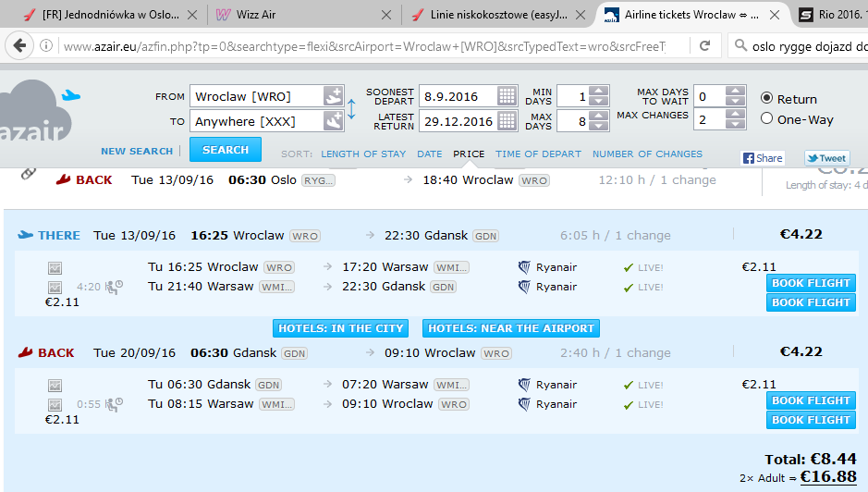The width and height of the screenshot is (868, 492).
Task: Increase MAX DAYS value
Action: pos(598,116)
